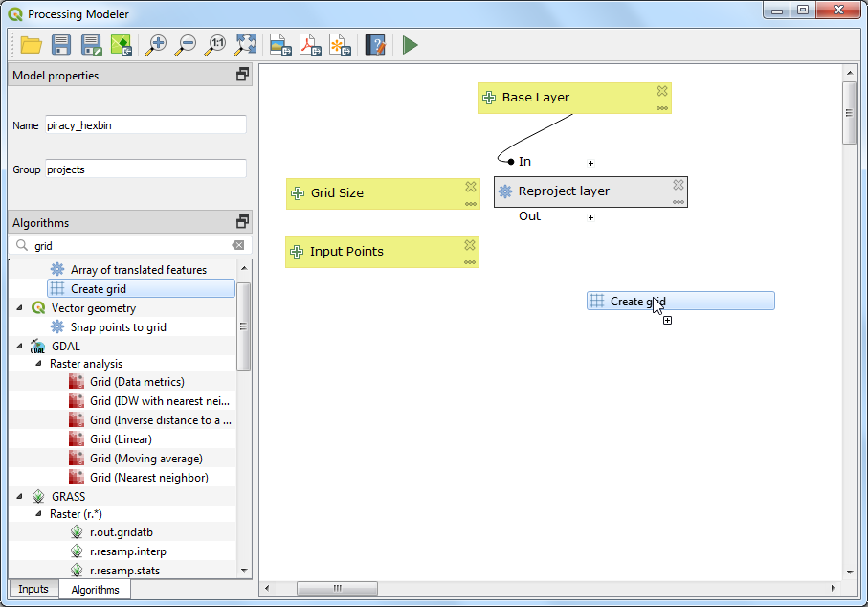Image resolution: width=868 pixels, height=607 pixels.
Task: Save the model using the floppy icon
Action: point(61,45)
